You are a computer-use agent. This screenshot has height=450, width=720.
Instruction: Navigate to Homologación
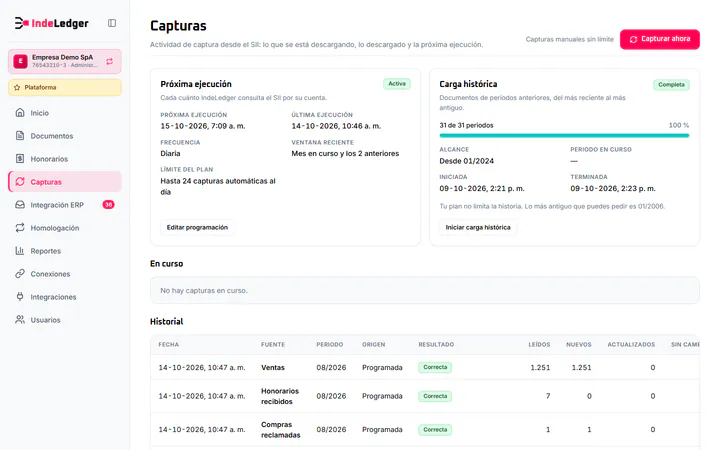click(x=65, y=227)
